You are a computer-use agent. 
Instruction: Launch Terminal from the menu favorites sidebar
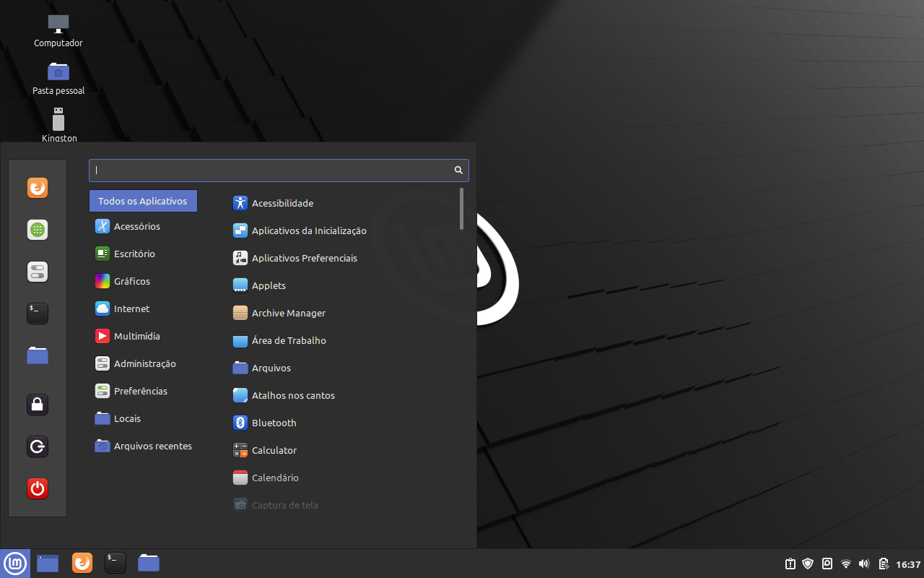38,313
